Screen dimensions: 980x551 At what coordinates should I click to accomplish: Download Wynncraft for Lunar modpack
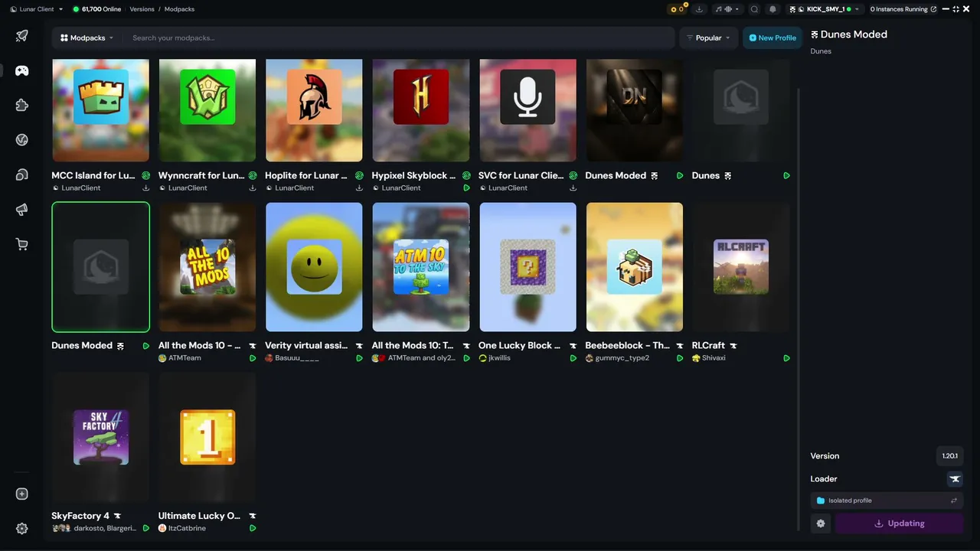(253, 187)
